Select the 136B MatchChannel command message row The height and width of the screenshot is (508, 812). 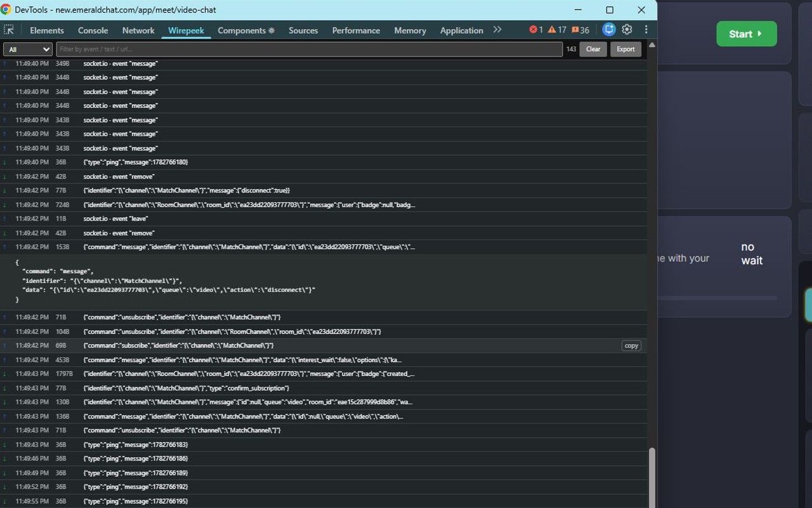[324, 416]
